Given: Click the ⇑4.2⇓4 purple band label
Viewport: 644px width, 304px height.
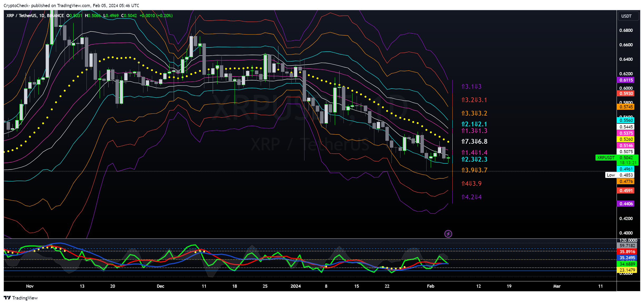Looking at the screenshot, I should tap(471, 197).
